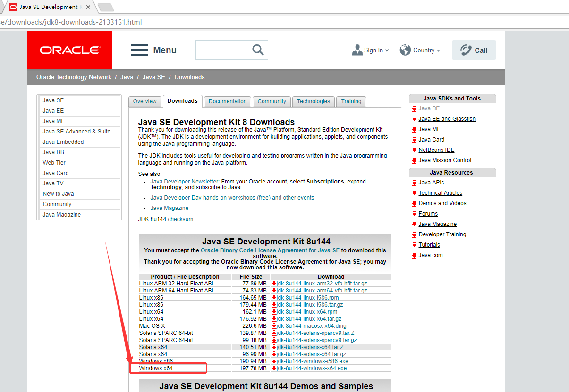The height and width of the screenshot is (392, 569).
Task: Open a new browser tab button
Action: point(105,7)
